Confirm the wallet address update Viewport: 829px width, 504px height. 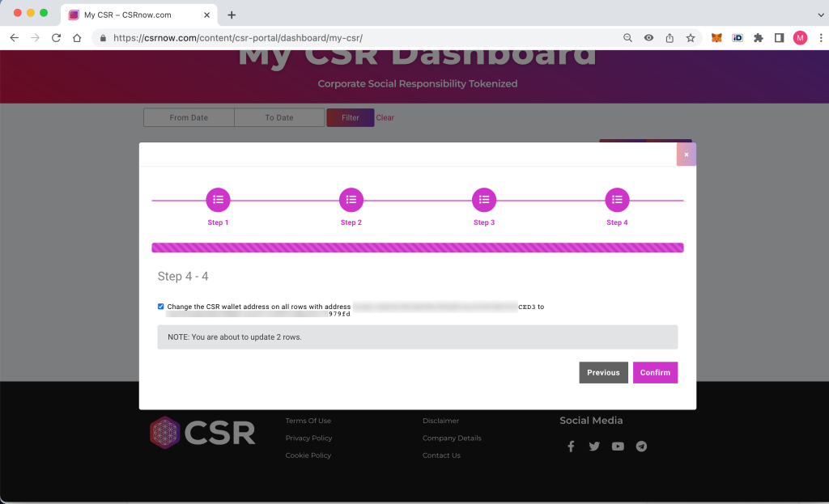(x=655, y=372)
